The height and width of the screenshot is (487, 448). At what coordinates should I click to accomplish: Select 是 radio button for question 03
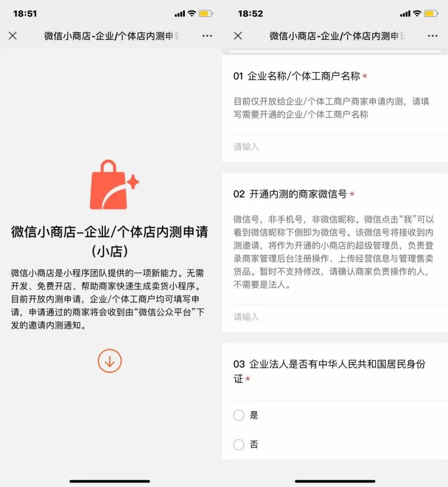239,415
